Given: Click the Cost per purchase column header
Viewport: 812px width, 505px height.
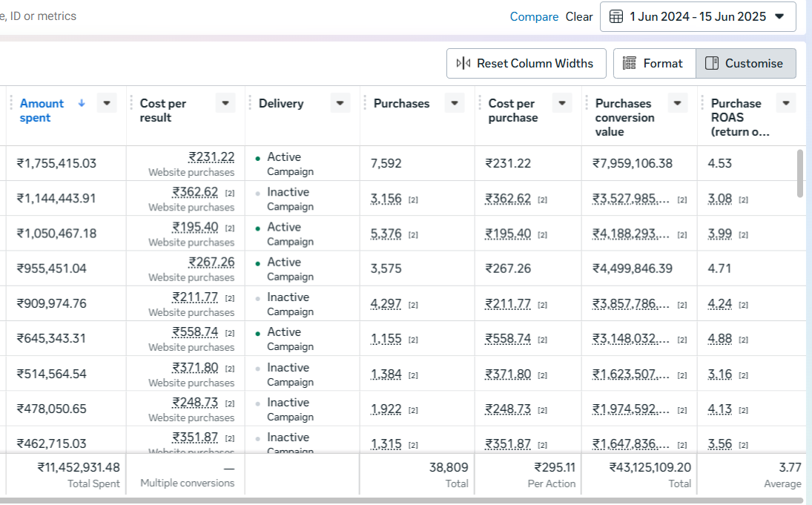Looking at the screenshot, I should point(512,110).
